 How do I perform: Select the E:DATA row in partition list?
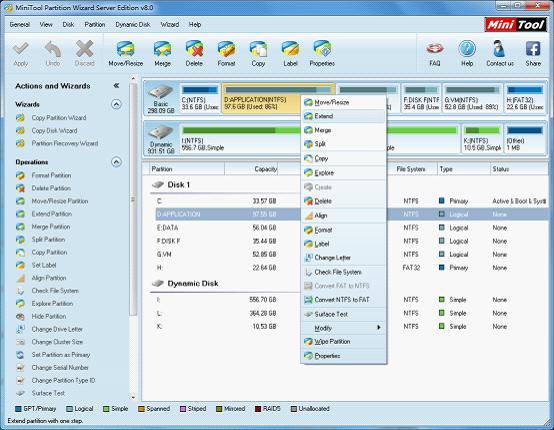click(x=352, y=228)
